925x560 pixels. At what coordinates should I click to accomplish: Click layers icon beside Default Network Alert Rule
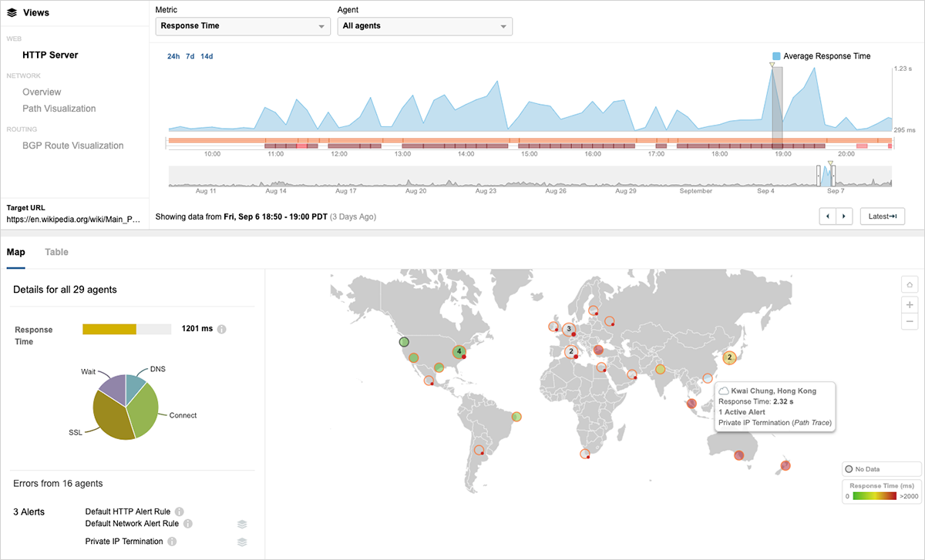coord(242,524)
